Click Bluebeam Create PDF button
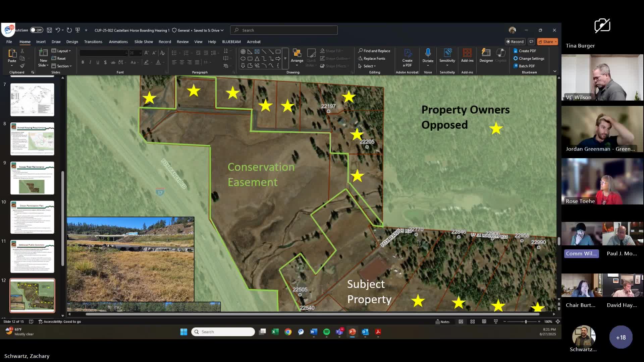Viewport: 644px width, 362px height. [525, 51]
